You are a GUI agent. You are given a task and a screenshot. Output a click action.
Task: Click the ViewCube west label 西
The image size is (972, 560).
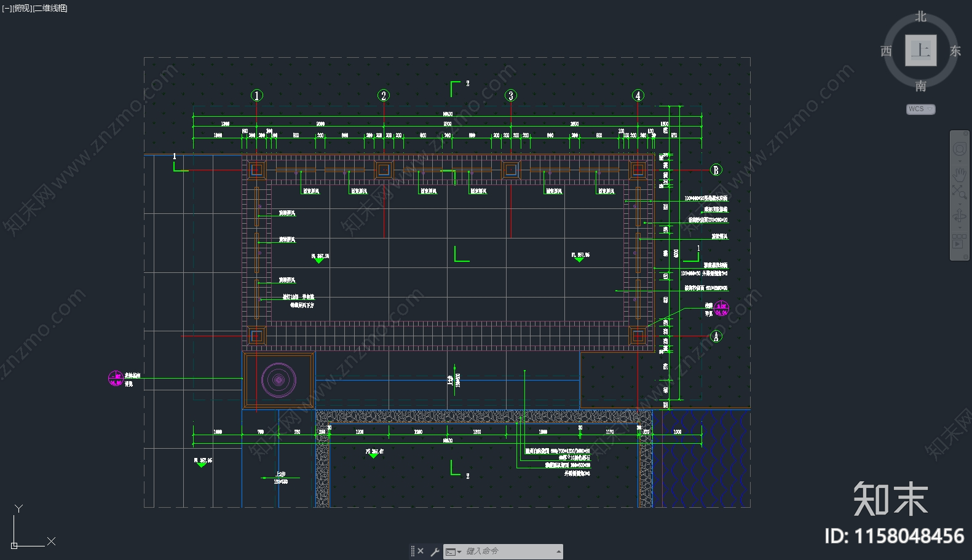pos(886,51)
